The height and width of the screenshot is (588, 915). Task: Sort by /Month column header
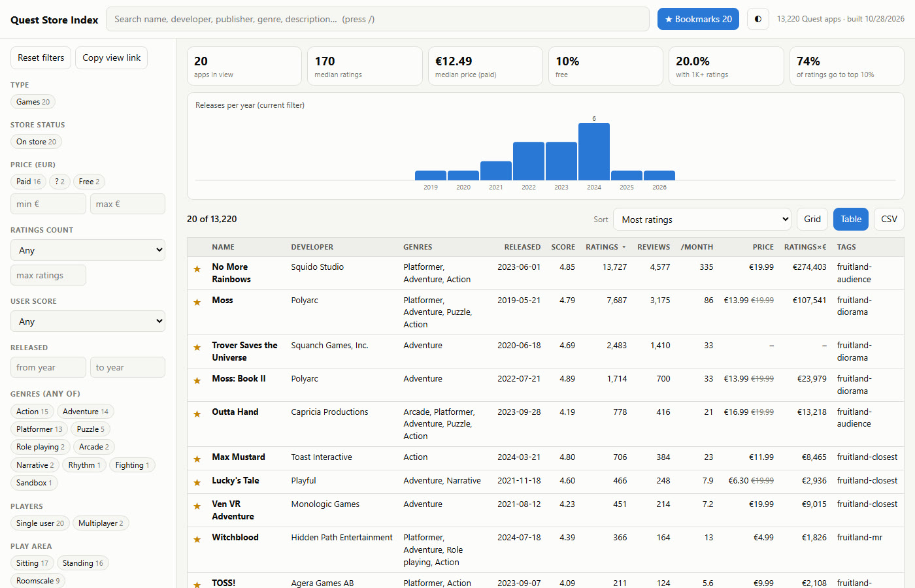pos(697,247)
